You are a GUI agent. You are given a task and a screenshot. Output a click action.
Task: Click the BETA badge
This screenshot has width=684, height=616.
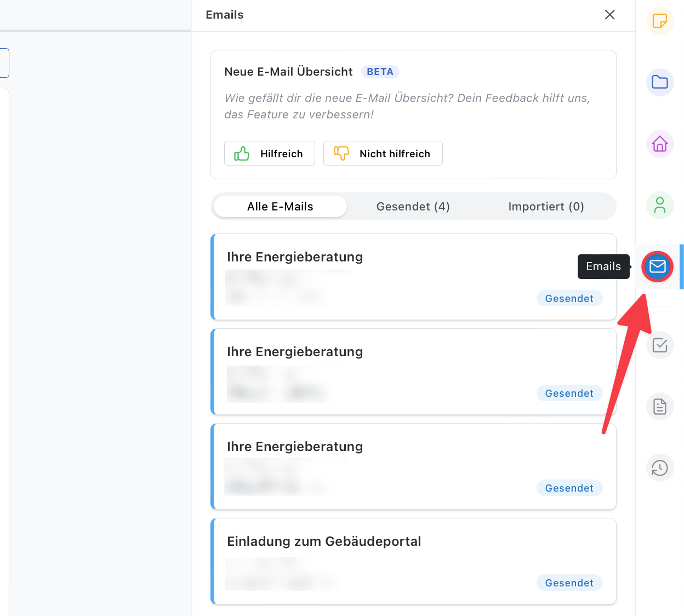380,72
